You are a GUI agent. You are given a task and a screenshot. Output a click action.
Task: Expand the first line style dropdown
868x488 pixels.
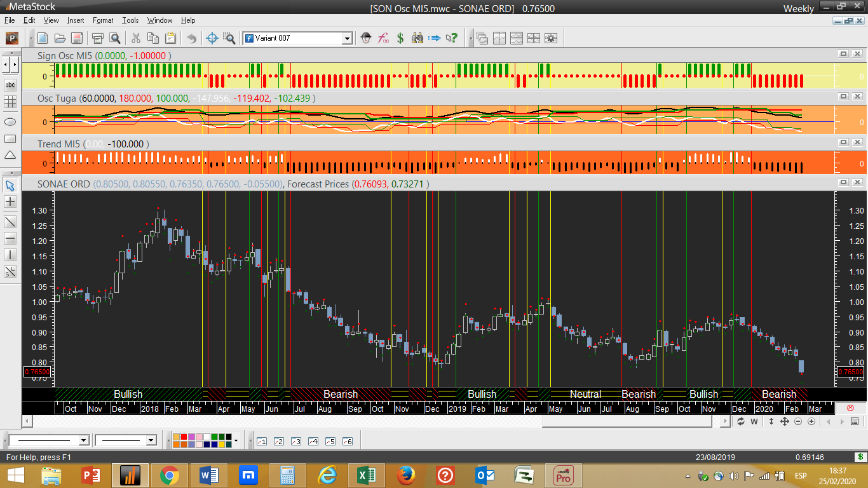coord(83,440)
